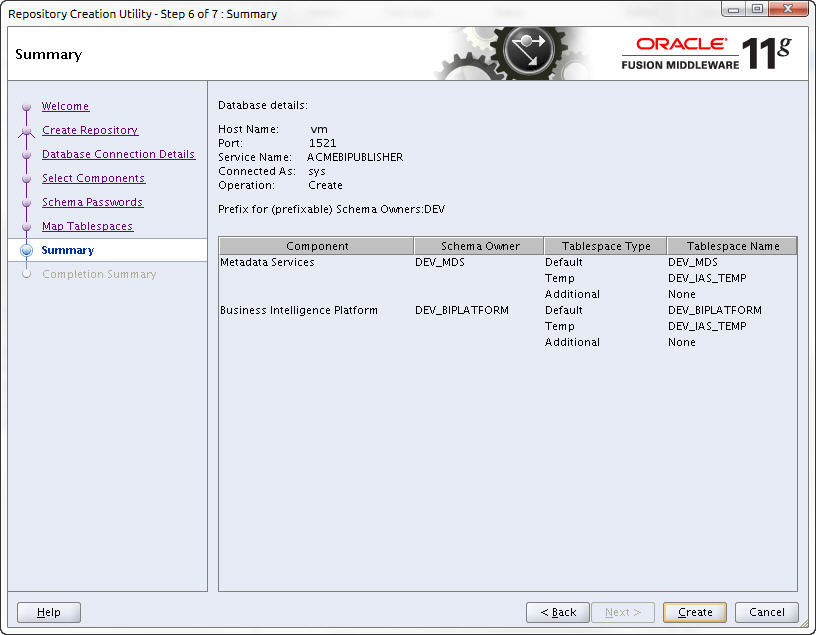
Task: Select the current Summary step
Action: pos(68,250)
